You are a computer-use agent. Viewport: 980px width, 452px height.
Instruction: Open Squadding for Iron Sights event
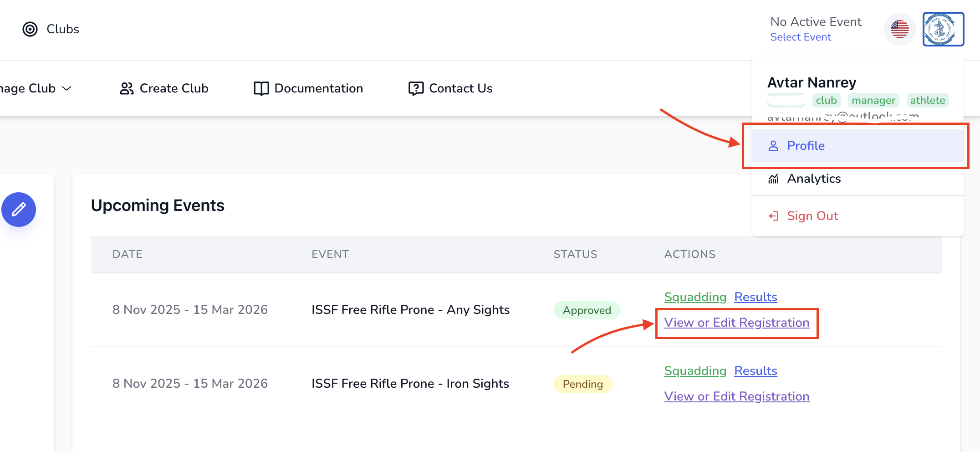point(695,371)
